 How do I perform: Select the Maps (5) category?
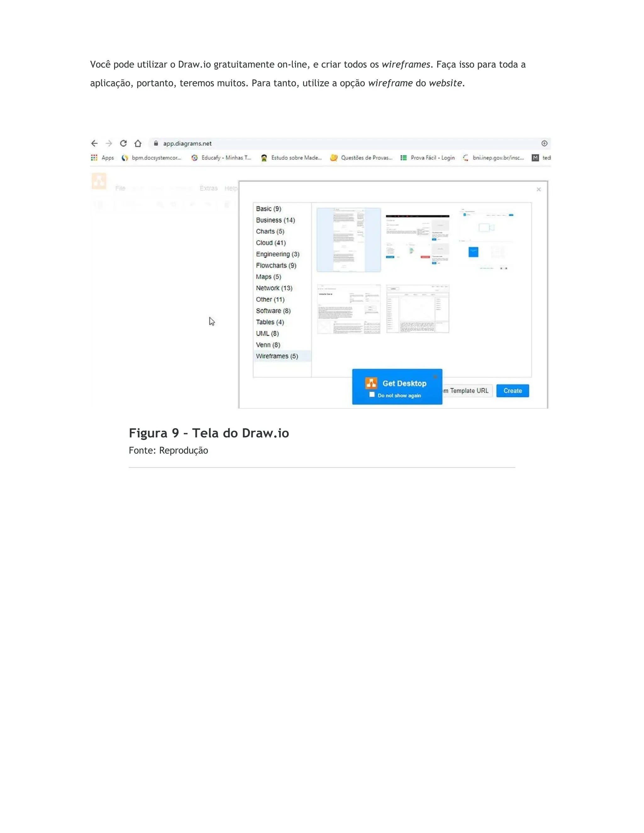coord(282,277)
